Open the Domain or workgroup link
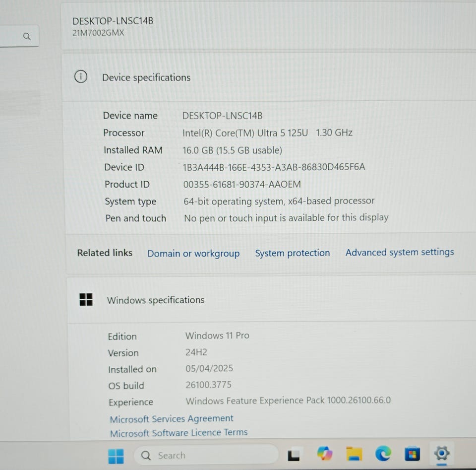Screen dimensions: 476x470 [x=193, y=254]
